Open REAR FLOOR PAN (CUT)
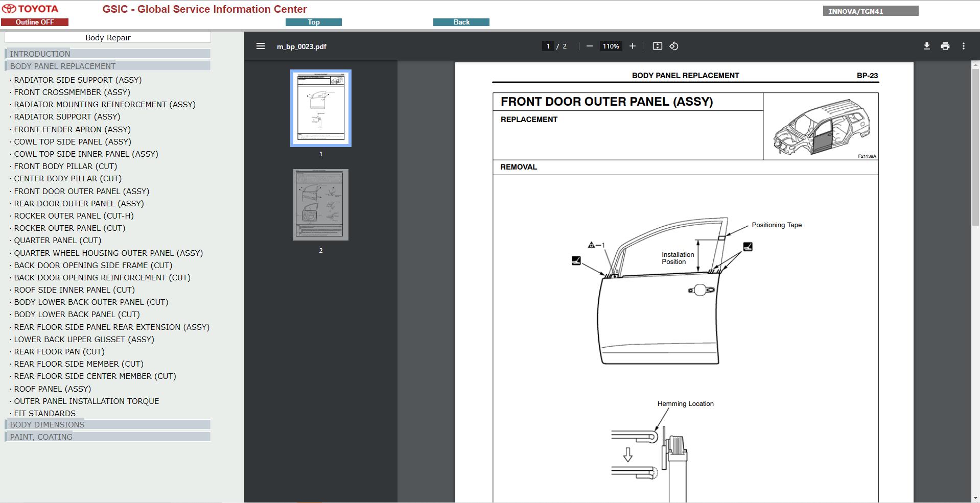Viewport: 980px width, 503px height. [x=59, y=351]
